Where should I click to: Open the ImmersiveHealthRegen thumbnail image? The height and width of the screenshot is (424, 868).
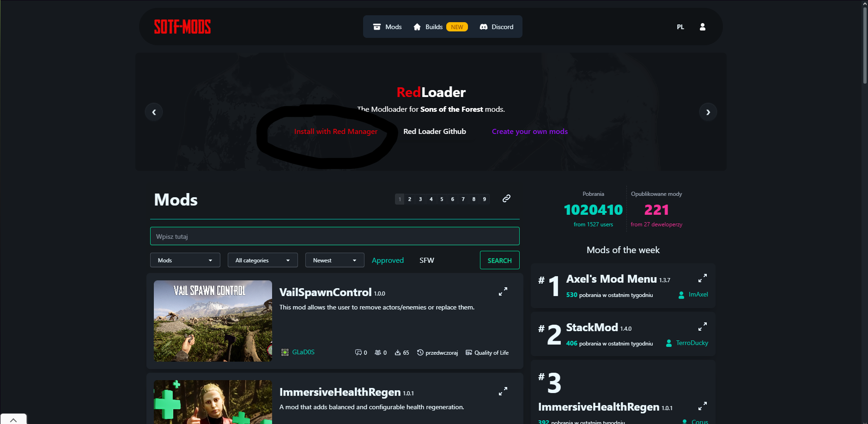tap(213, 402)
